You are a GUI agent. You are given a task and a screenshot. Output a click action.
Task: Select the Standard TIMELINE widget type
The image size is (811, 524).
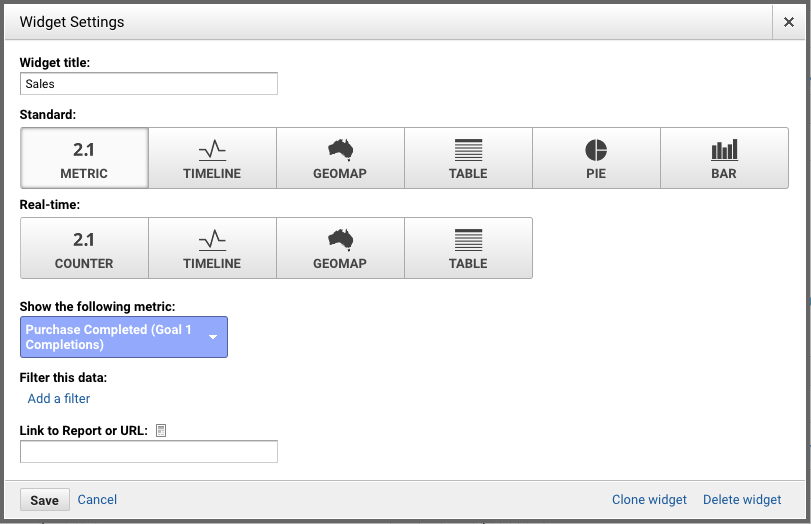point(212,158)
